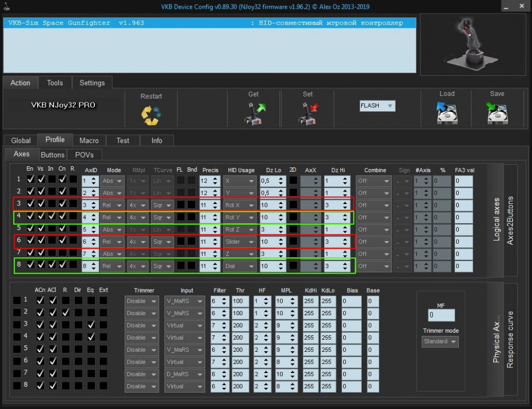The height and width of the screenshot is (409, 532).
Task: Click the Load profile disk icon
Action: [x=447, y=114]
